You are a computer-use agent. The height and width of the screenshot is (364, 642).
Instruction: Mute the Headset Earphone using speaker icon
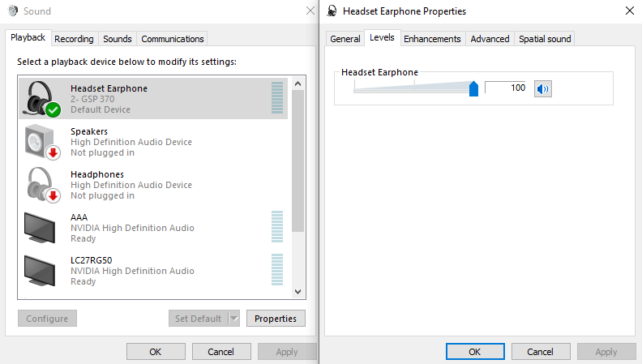pos(542,88)
